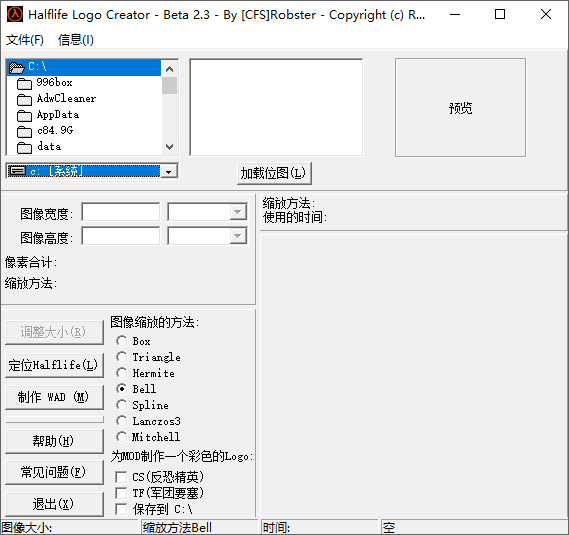Screen dimensions: 569x535
Task: Open 帮助(H) help button
Action: (54, 441)
